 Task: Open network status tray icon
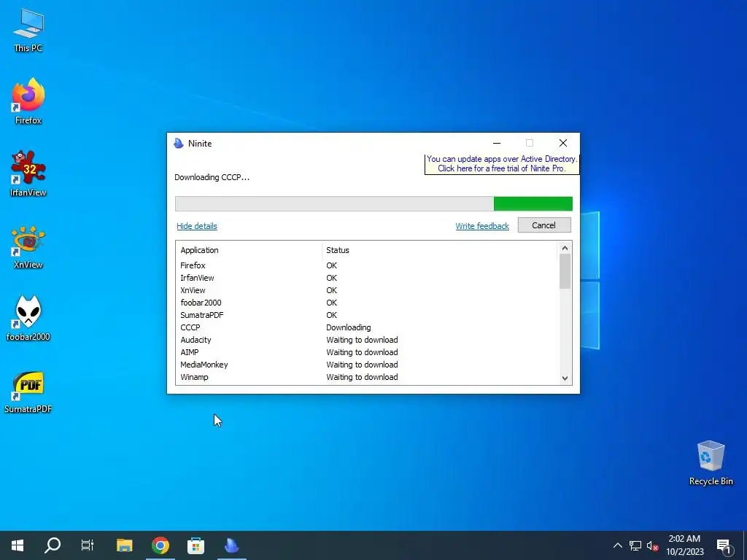point(635,545)
